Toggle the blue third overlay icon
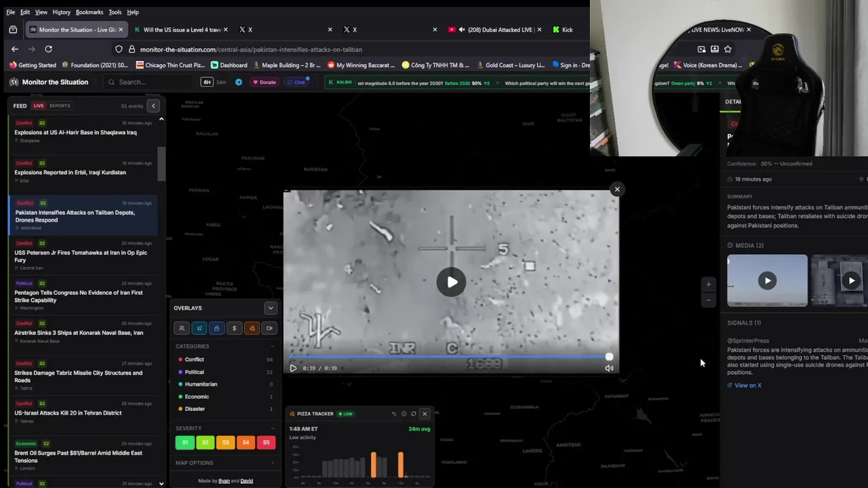This screenshot has height=488, width=868. [x=217, y=328]
